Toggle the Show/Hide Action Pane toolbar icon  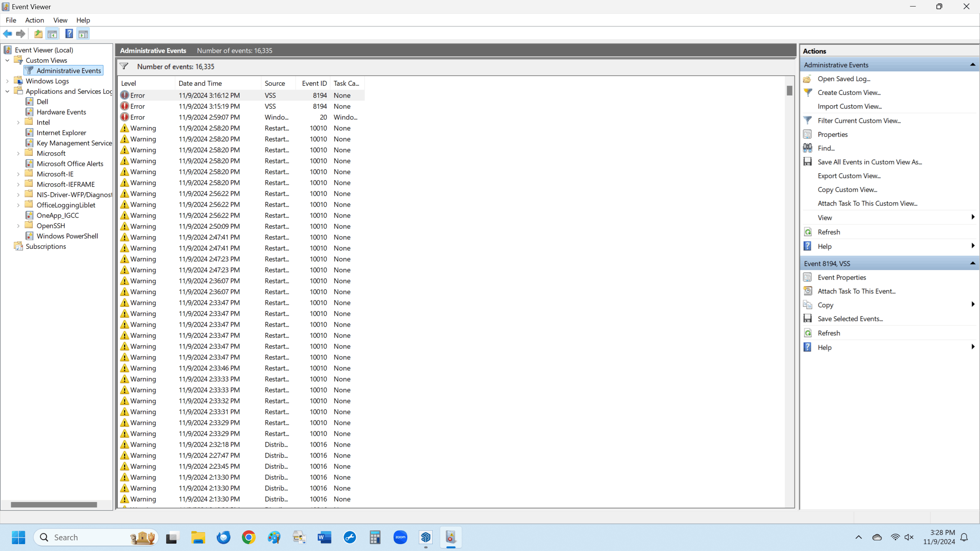pos(83,34)
